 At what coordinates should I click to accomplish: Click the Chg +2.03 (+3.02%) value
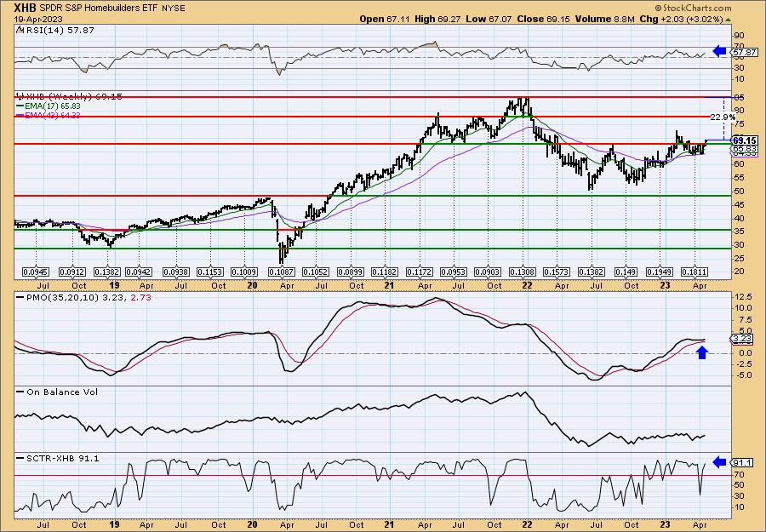point(681,19)
